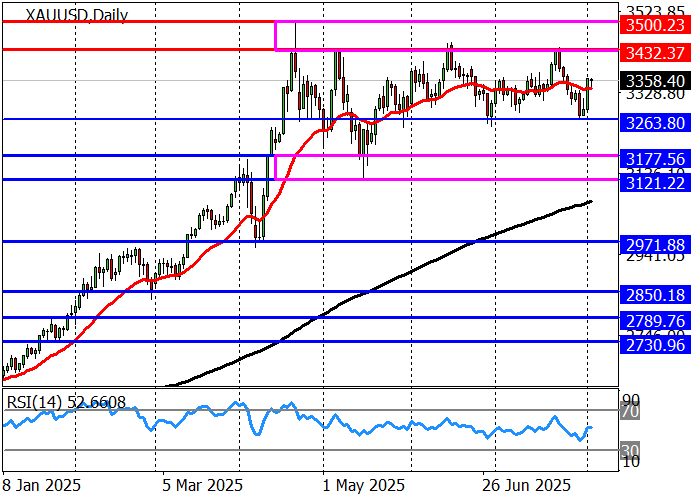
Task: Click the 3523.85 top axis price
Action: coord(653,8)
